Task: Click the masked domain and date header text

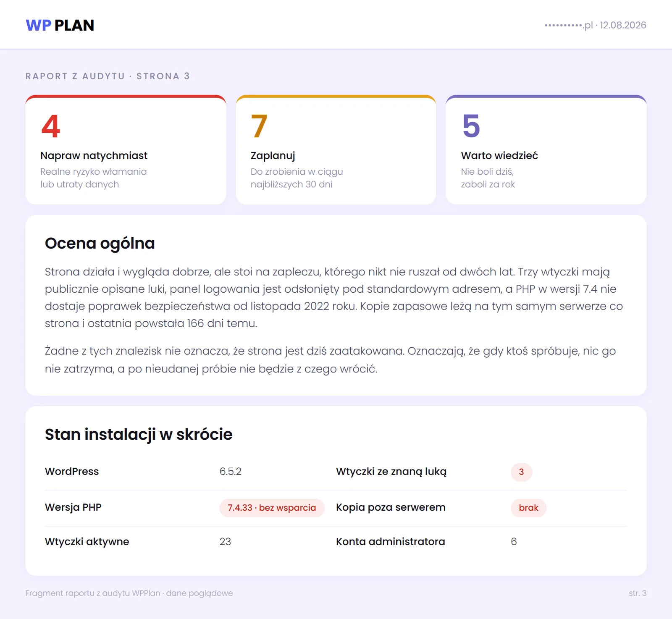Action: pyautogui.click(x=595, y=25)
